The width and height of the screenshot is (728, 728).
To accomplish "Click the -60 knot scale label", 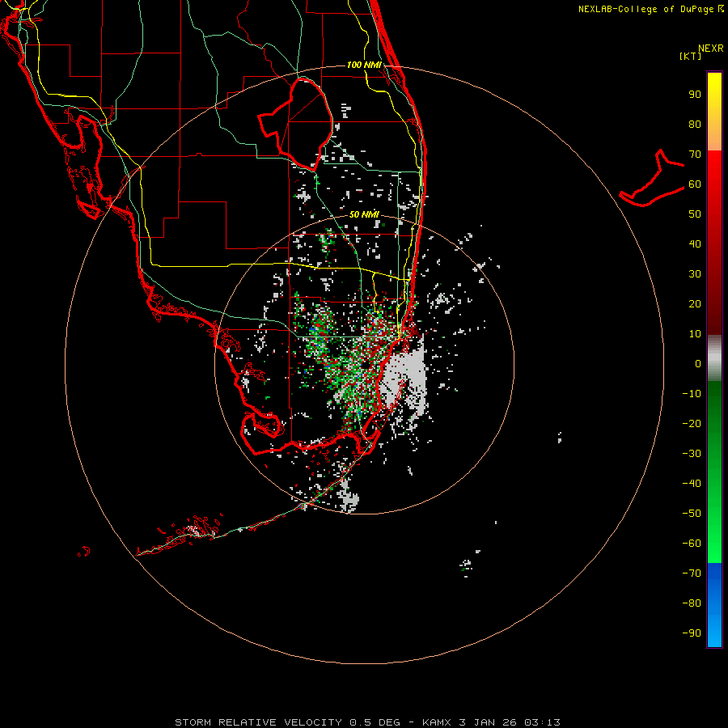I will tap(692, 544).
